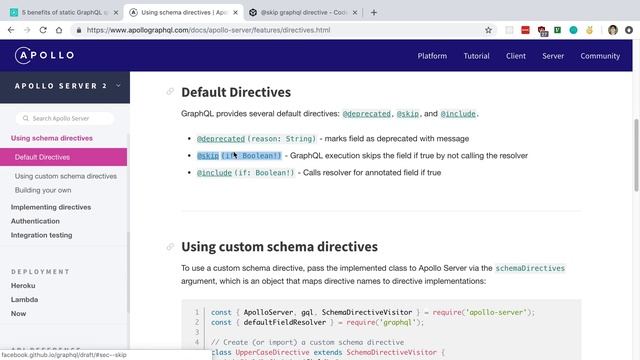This screenshot has width=640, height=360.
Task: Reload the current page
Action: 43,30
